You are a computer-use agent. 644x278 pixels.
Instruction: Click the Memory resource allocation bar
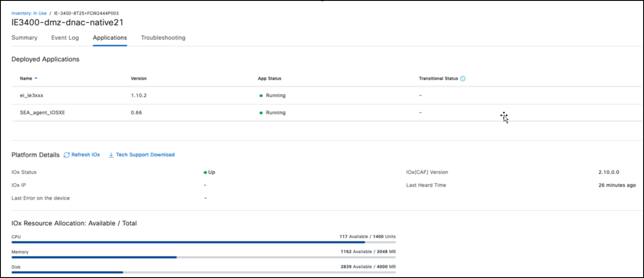coord(204,257)
